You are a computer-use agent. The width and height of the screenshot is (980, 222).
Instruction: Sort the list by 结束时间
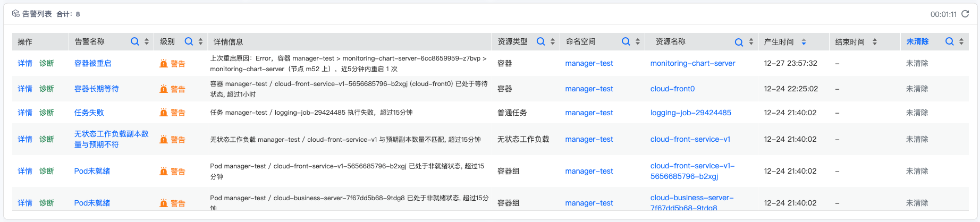874,42
